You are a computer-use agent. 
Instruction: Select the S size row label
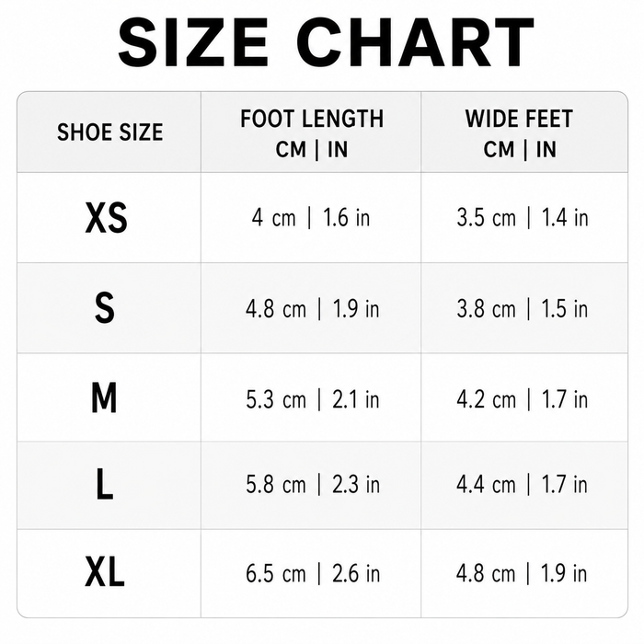[105, 307]
